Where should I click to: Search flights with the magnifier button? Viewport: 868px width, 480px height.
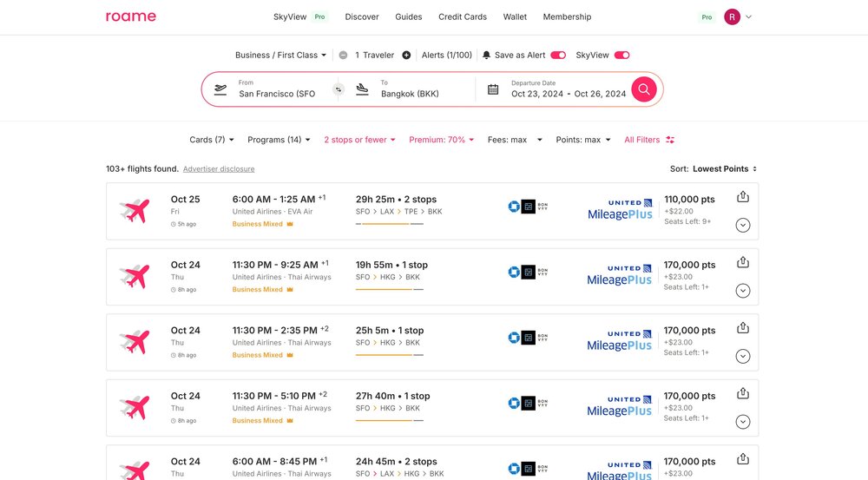pyautogui.click(x=644, y=89)
